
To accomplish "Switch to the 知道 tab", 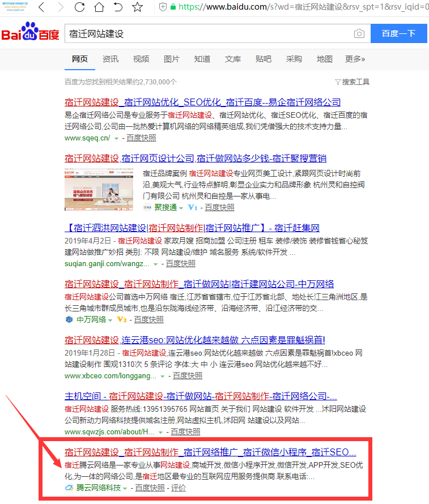I will tap(202, 59).
